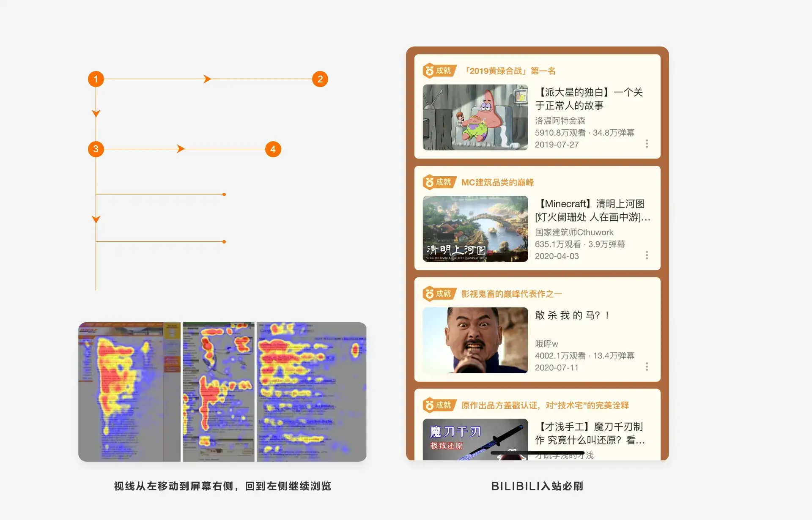Click the eye-tracking heatmap image
Screen dimensions: 812x520
222,392
